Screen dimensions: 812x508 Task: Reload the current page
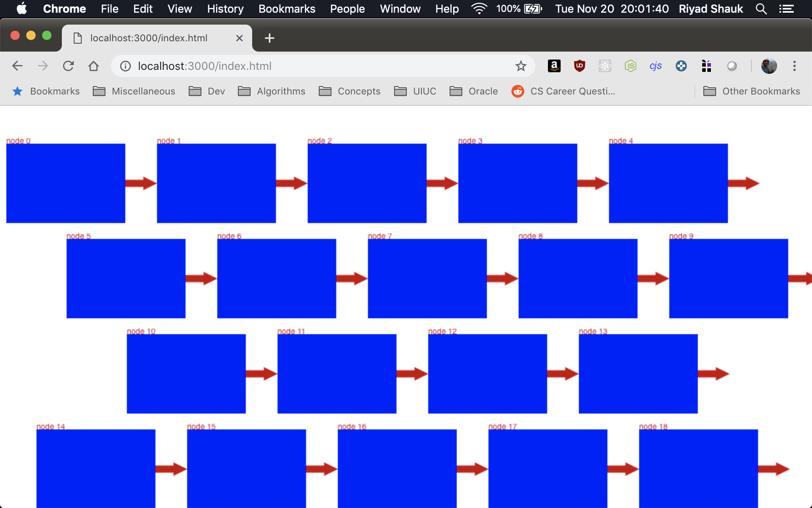68,66
